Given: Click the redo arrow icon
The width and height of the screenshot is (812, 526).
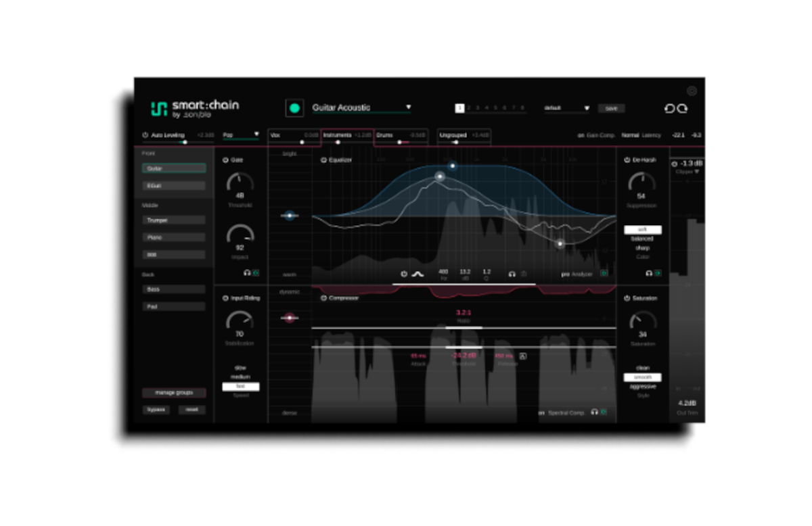Looking at the screenshot, I should [x=683, y=109].
